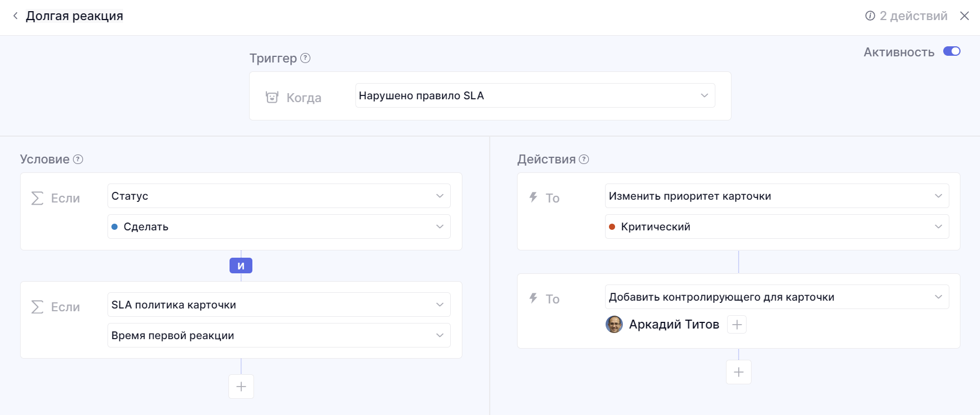Close the automation editor panel
980x415 pixels.
[x=964, y=16]
